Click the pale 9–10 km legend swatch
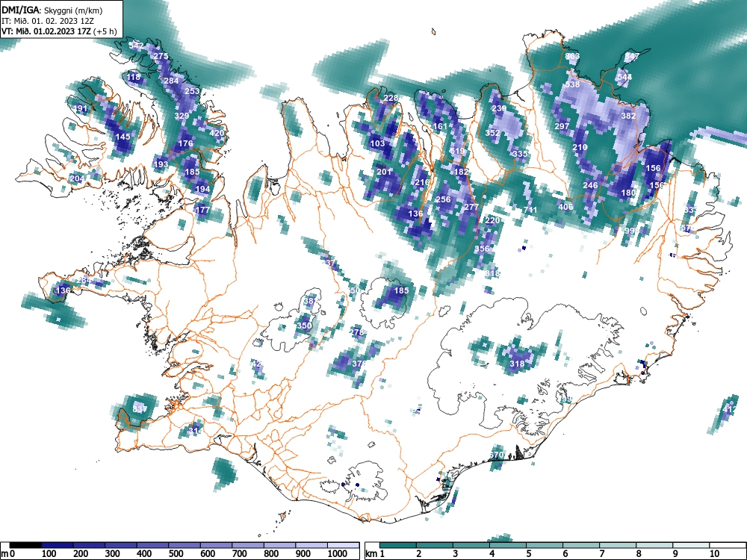 [x=691, y=545]
